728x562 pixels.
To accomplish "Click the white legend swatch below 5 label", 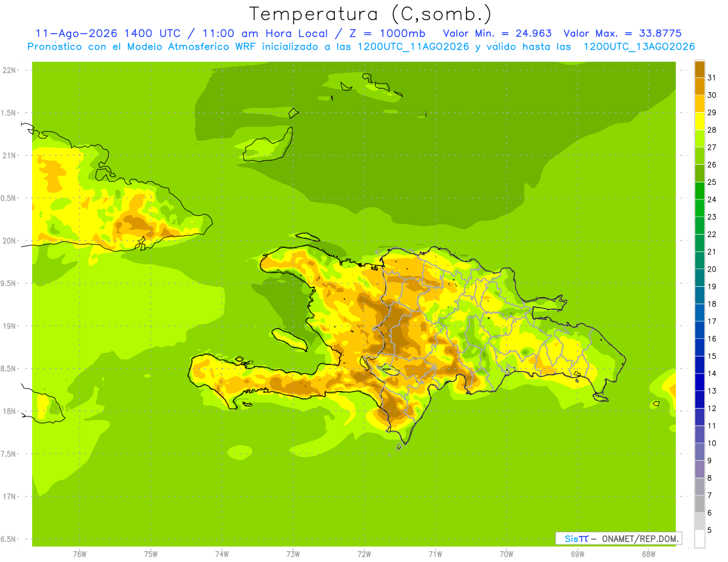I will (699, 539).
